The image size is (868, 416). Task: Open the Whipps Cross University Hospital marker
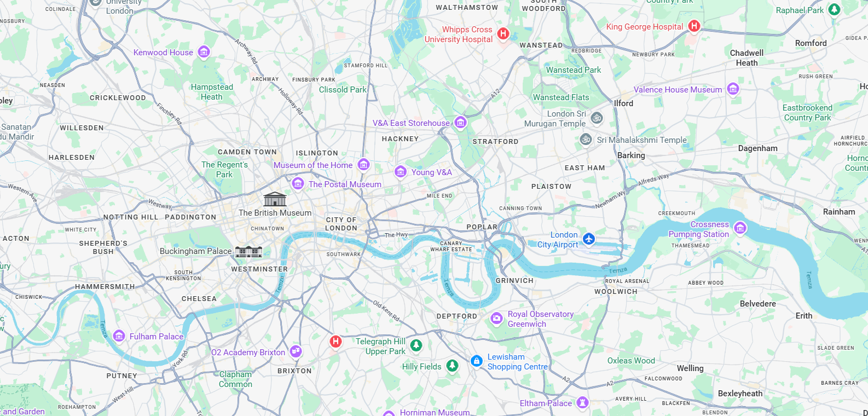[503, 34]
